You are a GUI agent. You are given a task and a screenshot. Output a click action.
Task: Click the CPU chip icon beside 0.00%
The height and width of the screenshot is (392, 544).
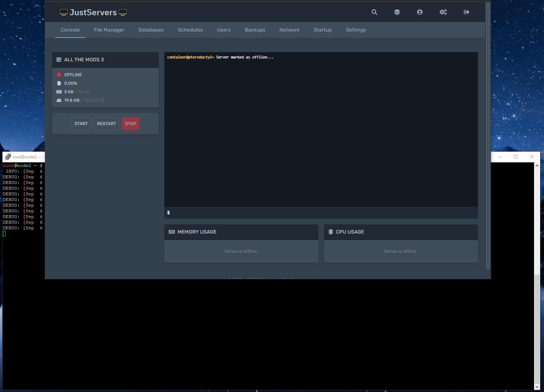pyautogui.click(x=59, y=83)
